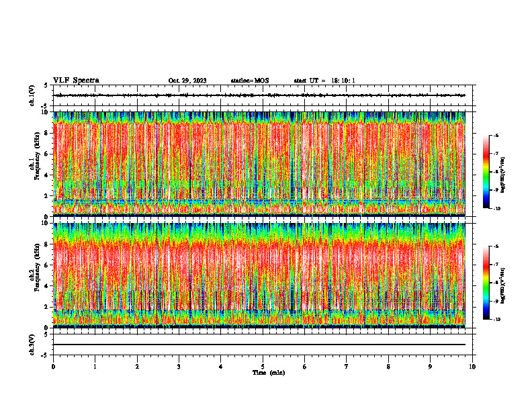Screen dimensions: 532x411
Task: Click time axis tick label "10"
Action: click(x=472, y=367)
